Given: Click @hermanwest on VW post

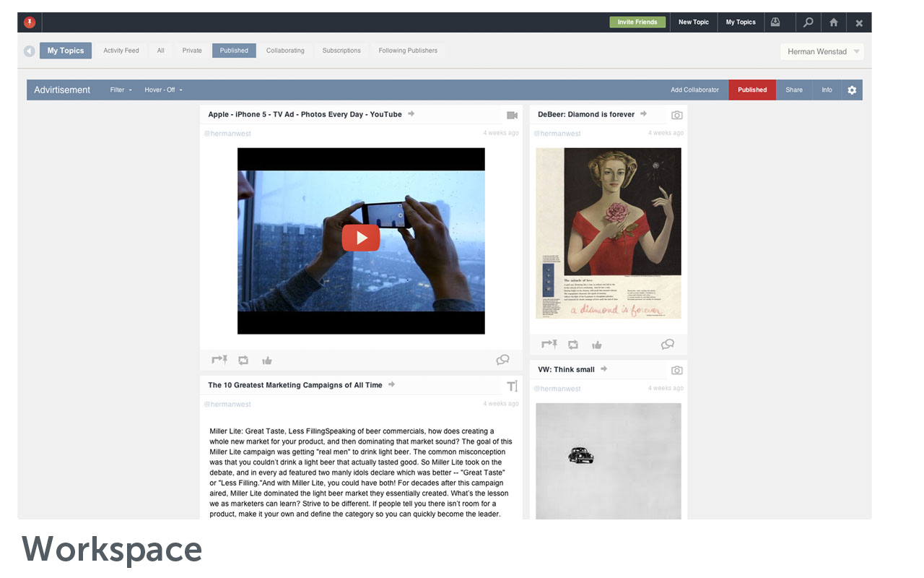Looking at the screenshot, I should (557, 389).
